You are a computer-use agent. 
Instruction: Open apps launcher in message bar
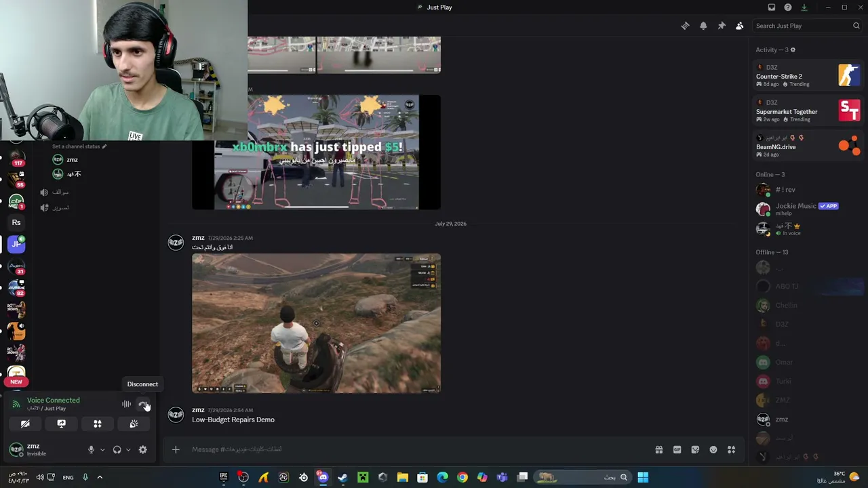point(731,449)
